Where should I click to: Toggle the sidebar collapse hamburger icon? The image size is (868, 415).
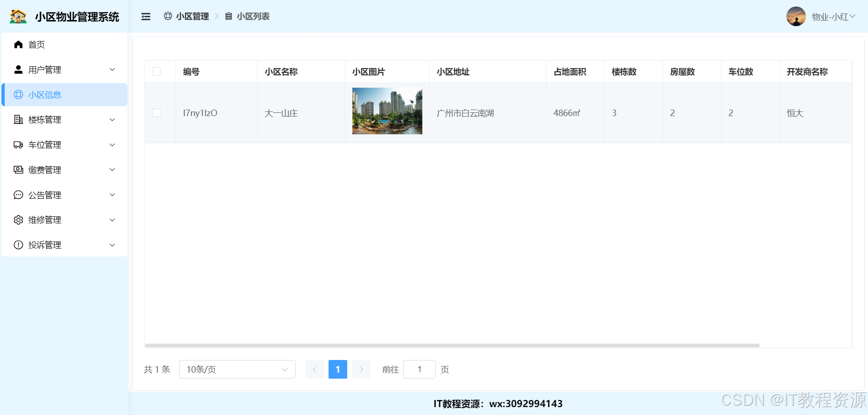pyautogui.click(x=146, y=17)
